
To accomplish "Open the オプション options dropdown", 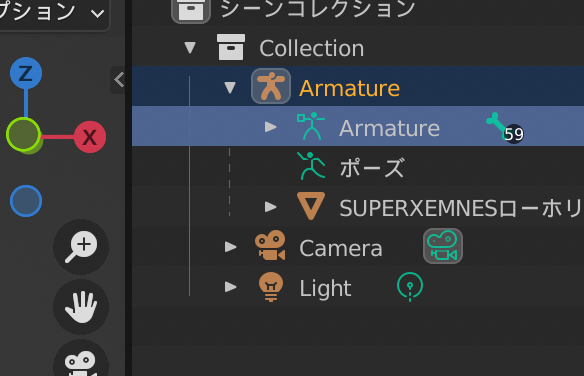I will click(x=52, y=13).
